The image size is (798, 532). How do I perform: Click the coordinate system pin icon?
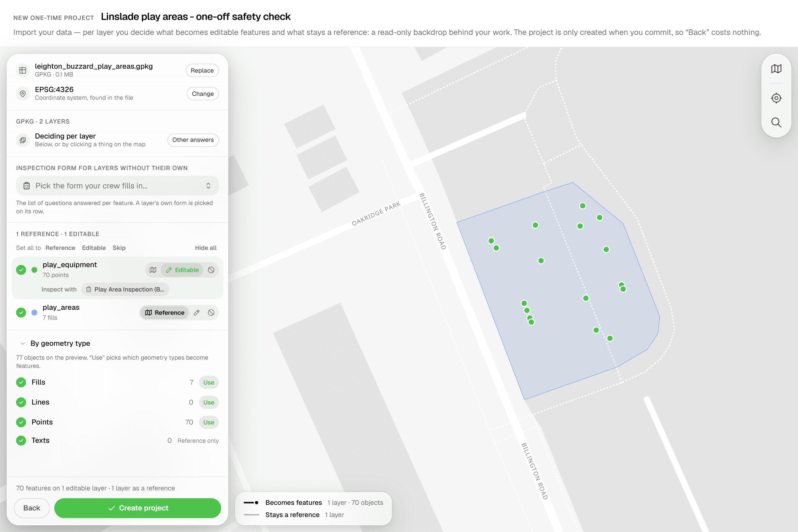click(23, 94)
